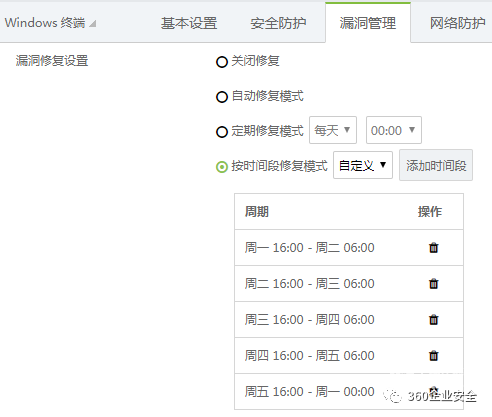Click the 周期 column header

(x=257, y=212)
